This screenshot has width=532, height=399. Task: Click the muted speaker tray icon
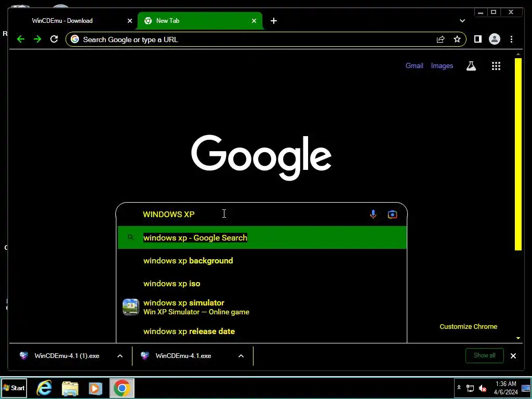[483, 388]
